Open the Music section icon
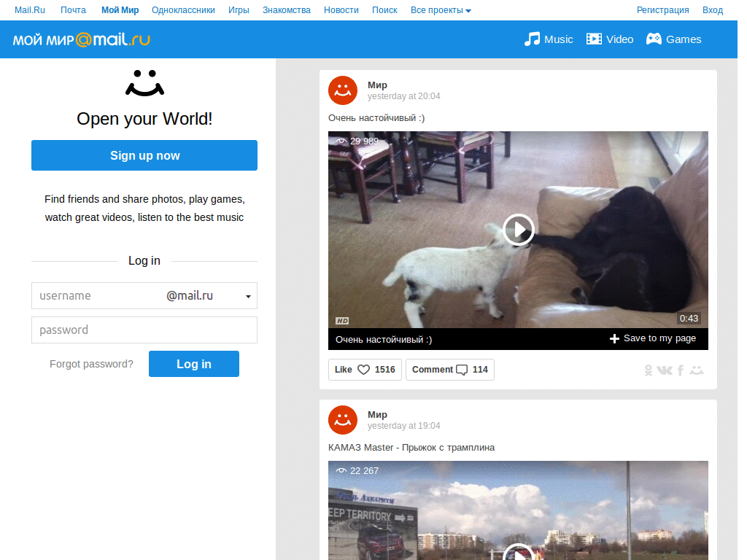 pos(532,39)
